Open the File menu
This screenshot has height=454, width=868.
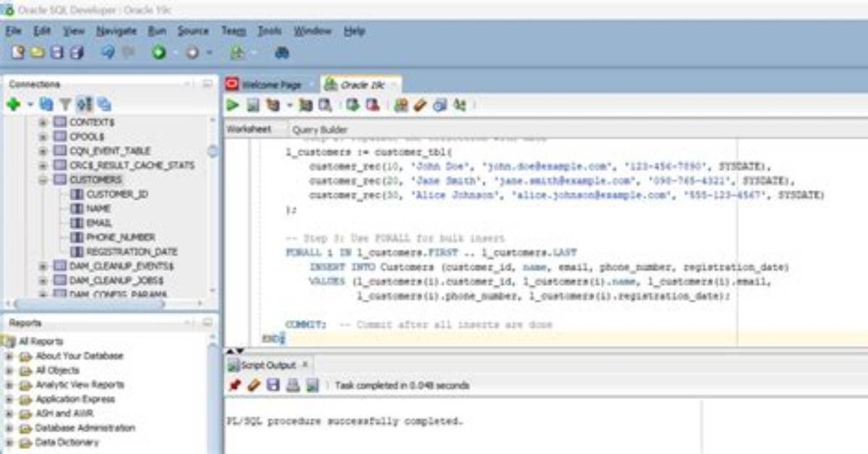tap(14, 31)
